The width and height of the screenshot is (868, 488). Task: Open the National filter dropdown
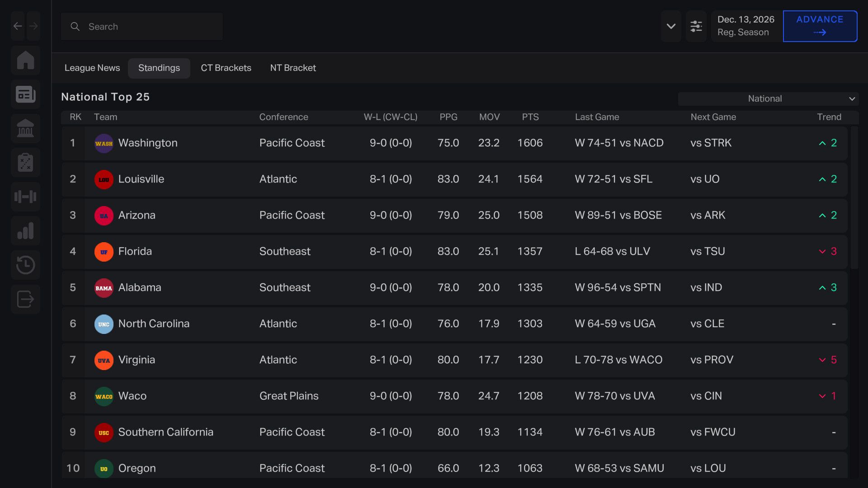click(768, 99)
